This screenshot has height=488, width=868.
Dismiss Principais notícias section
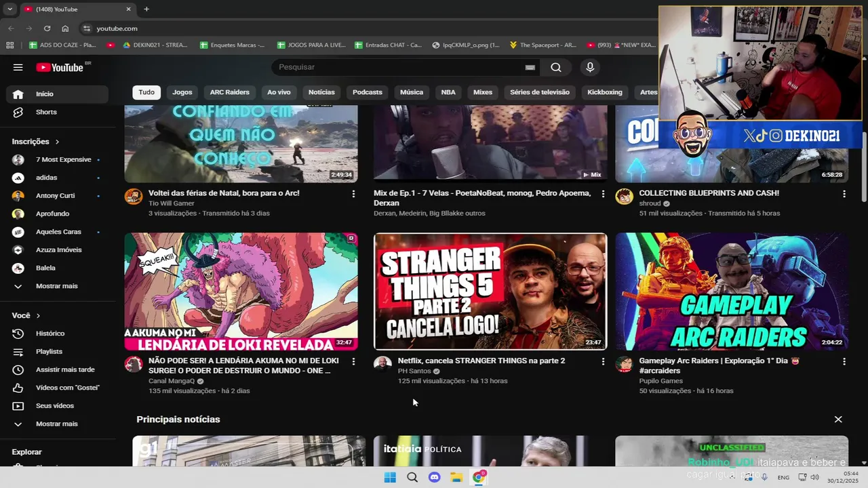[838, 420]
